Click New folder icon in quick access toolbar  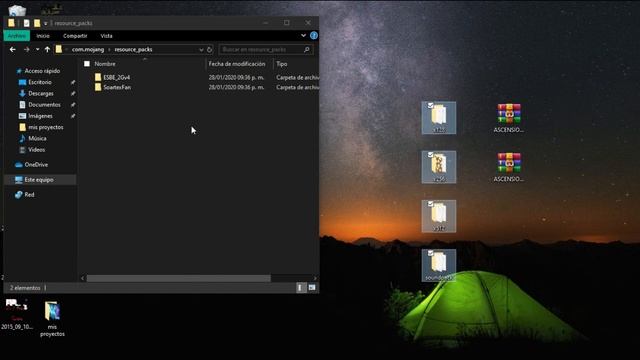click(x=37, y=23)
